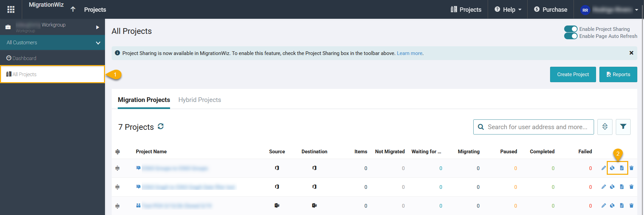Open Dashboard in the sidebar
Viewport: 644px width, 215px height.
point(52,58)
